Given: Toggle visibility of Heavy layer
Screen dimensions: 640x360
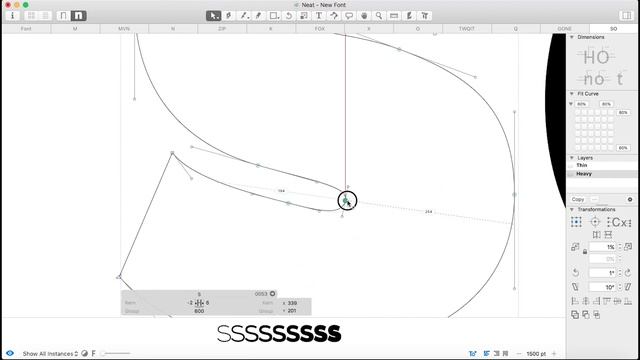Looking at the screenshot, I should pos(571,174).
